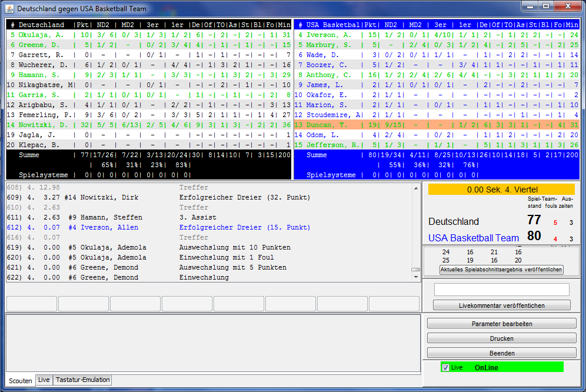Click the USA Spielsysteme row
The height and width of the screenshot is (392, 586).
click(437, 175)
